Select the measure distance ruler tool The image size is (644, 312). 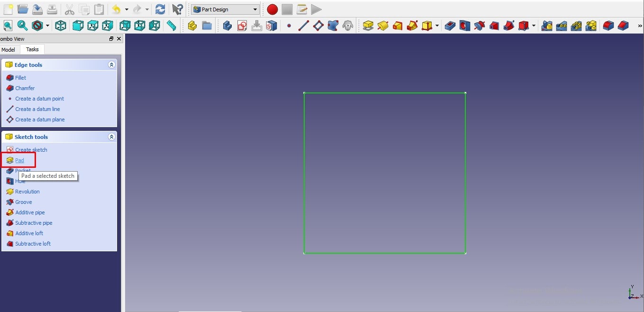(x=172, y=26)
